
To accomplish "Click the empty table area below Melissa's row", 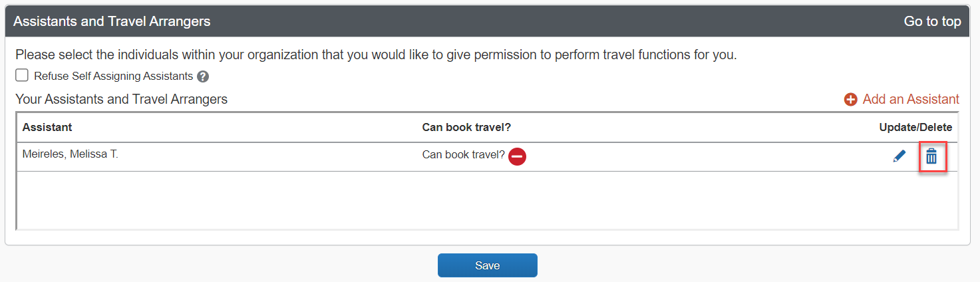I will point(487,200).
